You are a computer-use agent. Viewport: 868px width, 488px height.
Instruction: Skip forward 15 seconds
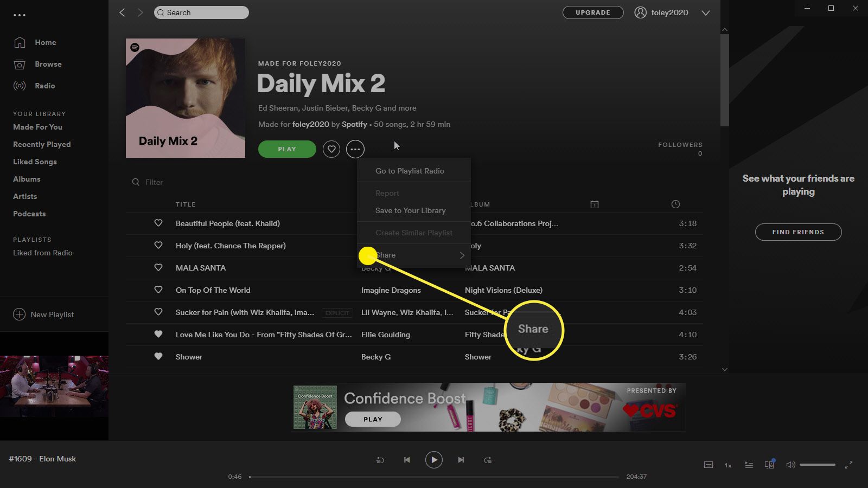tap(488, 460)
